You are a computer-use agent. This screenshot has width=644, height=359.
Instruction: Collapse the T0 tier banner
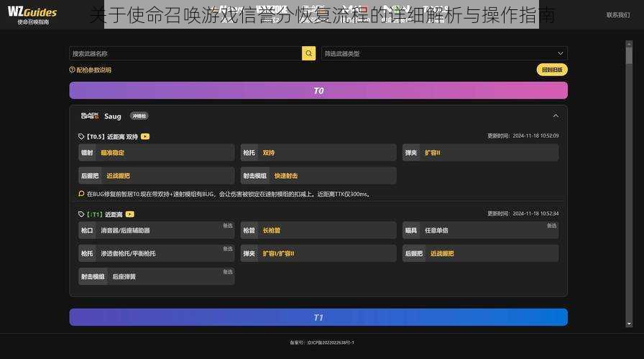pyautogui.click(x=318, y=90)
